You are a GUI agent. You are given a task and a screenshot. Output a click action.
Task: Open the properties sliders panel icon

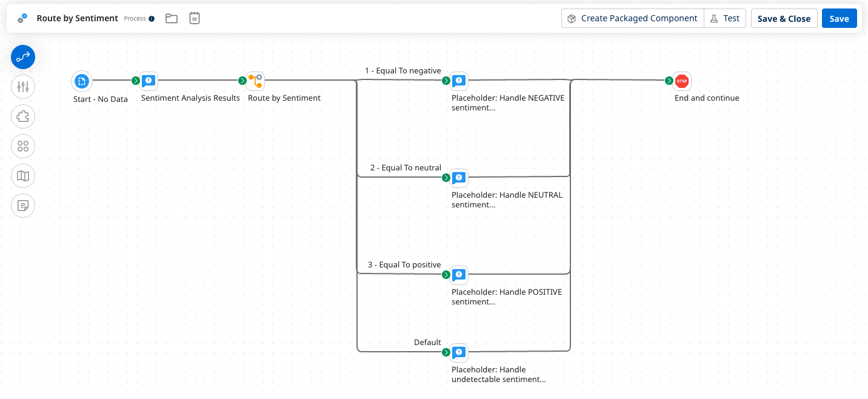click(x=22, y=86)
